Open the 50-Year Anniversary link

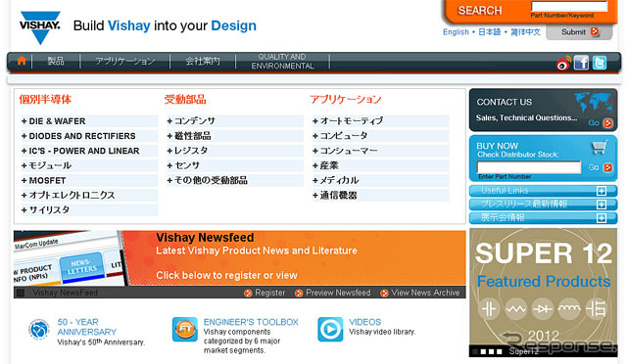point(87,327)
